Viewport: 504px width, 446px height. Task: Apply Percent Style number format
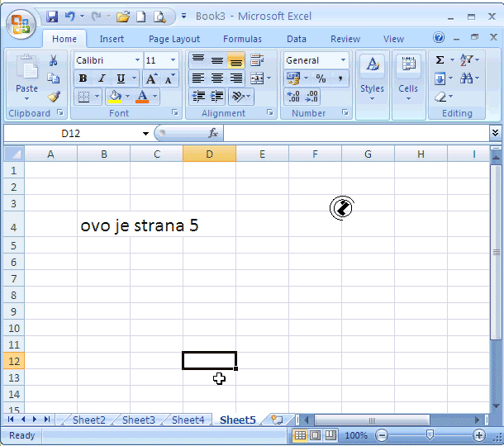[320, 78]
